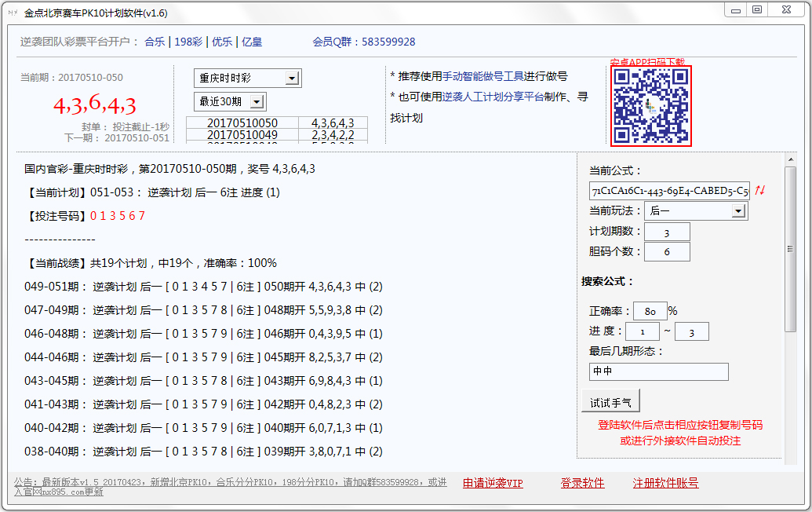Click the 044-046期 plan record line
Screen dimensions: 812x512
pos(203,357)
